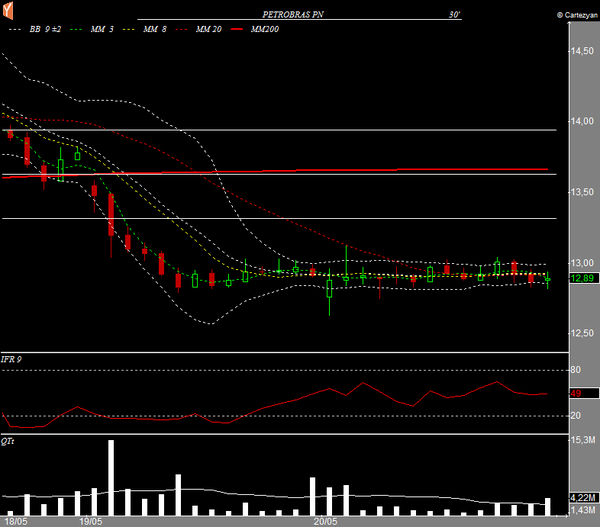
Task: Click the orange Cartezyan logo icon
Action: (x=9, y=11)
